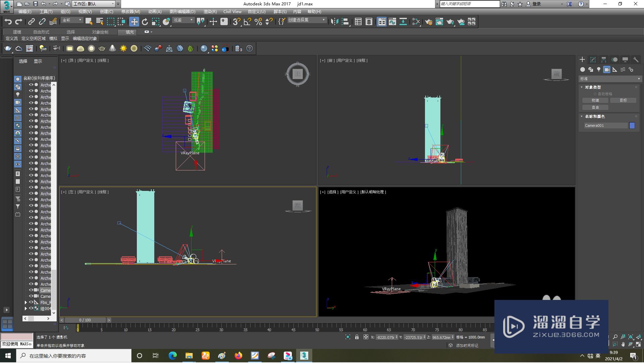Viewport: 644px width, 363px height.
Task: Click 编辑选定对象 ribbon button
Action: coord(85,39)
